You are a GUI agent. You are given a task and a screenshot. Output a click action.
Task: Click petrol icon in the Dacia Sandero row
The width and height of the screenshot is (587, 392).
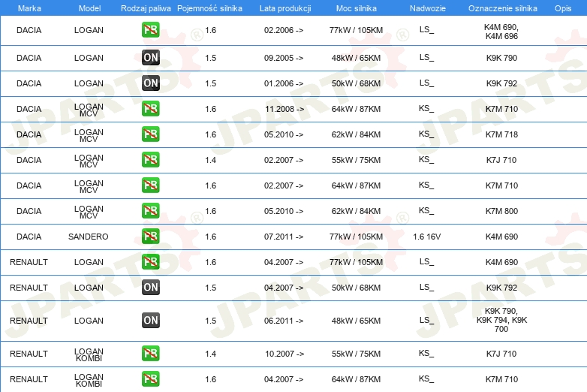pyautogui.click(x=150, y=237)
